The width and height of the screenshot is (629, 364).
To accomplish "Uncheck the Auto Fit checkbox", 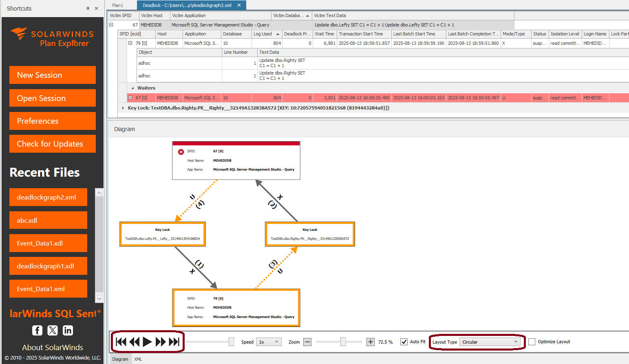I will pyautogui.click(x=404, y=342).
